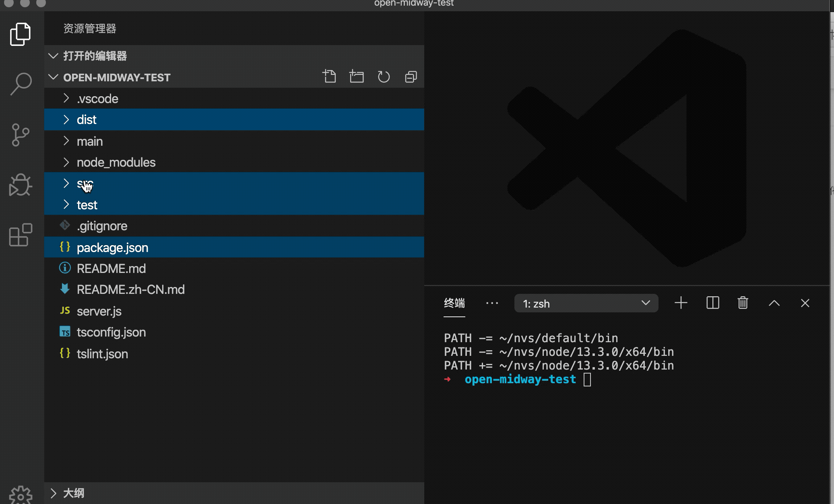
Task: Click the open-midway-test terminal prompt
Action: (520, 379)
